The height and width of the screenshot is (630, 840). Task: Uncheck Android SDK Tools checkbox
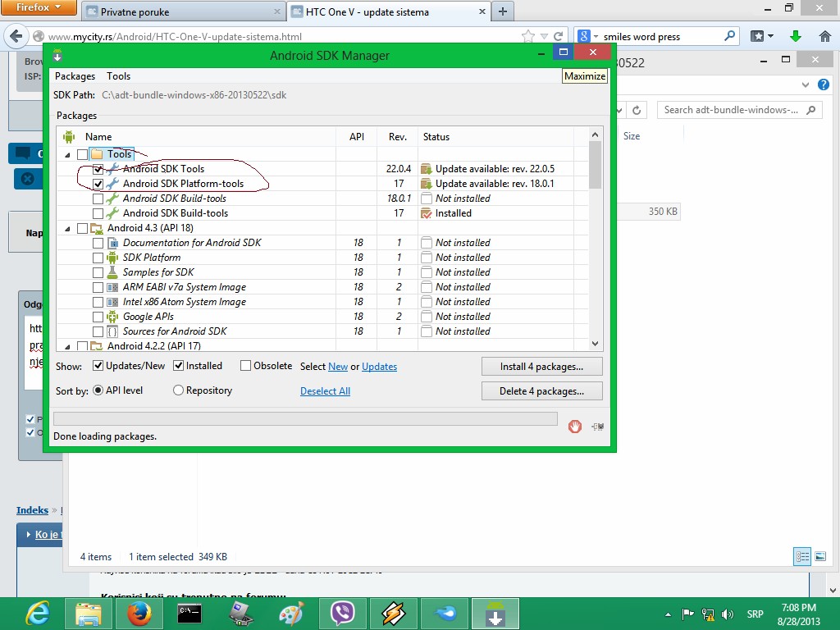(98, 169)
